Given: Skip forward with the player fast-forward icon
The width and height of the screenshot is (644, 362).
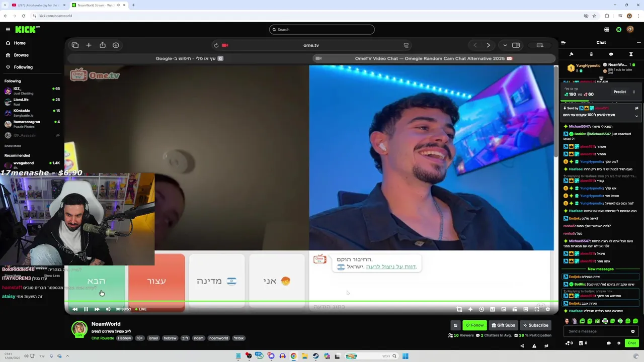Looking at the screenshot, I should point(97,309).
